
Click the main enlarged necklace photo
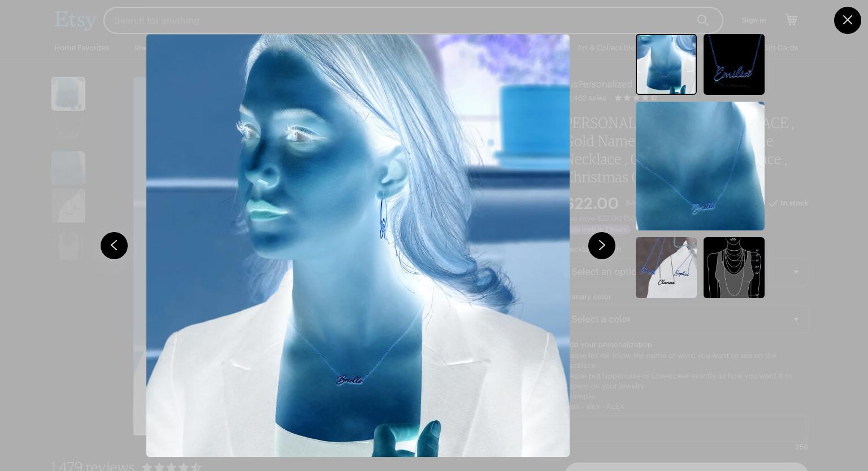[x=358, y=246]
